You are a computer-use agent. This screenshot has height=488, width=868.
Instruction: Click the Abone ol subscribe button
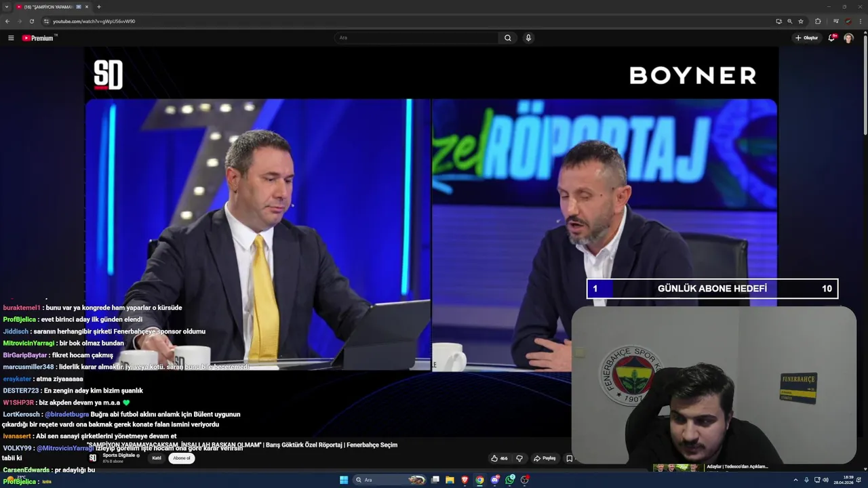(x=182, y=458)
